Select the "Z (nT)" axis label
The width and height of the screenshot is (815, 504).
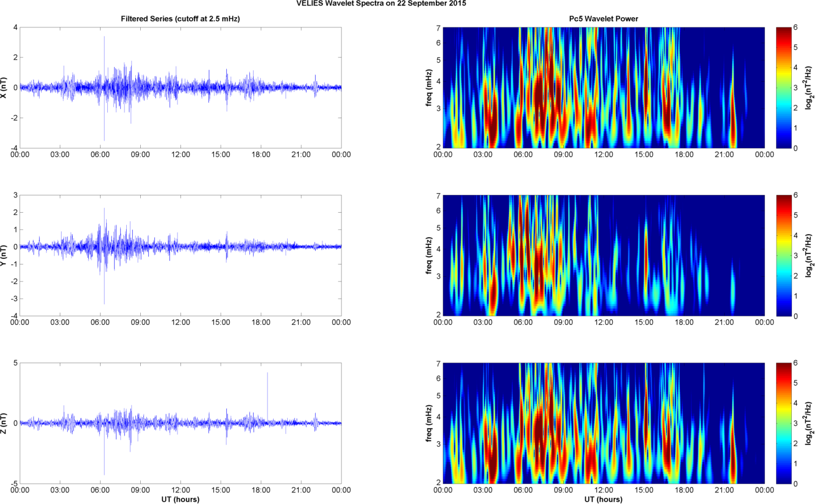click(4, 422)
